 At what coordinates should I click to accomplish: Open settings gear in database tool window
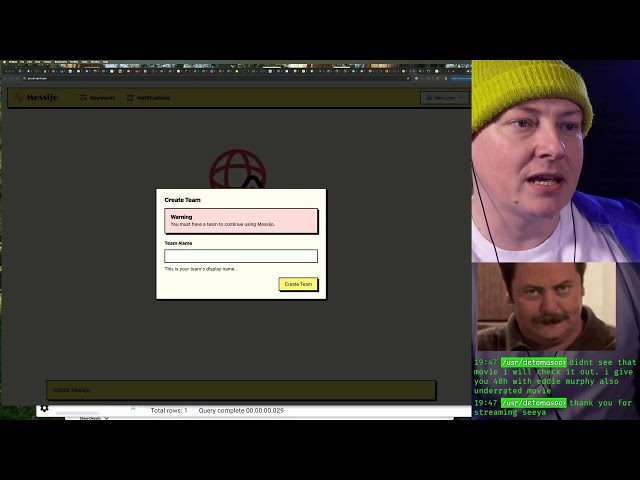tap(44, 408)
